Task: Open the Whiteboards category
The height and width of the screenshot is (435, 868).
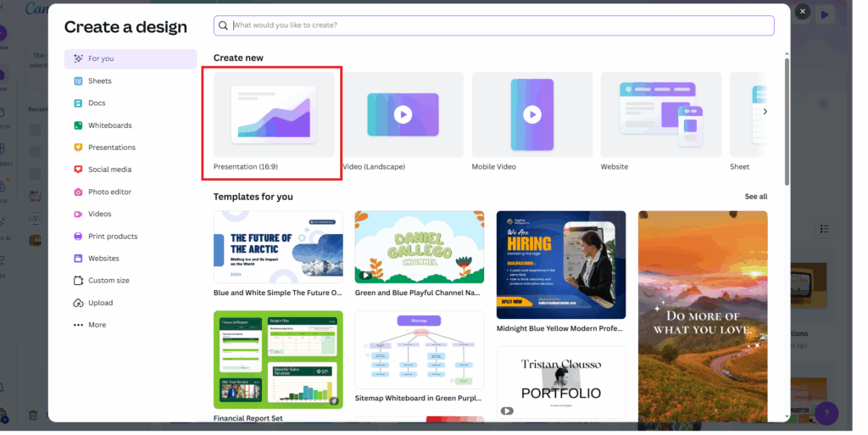Action: click(110, 125)
